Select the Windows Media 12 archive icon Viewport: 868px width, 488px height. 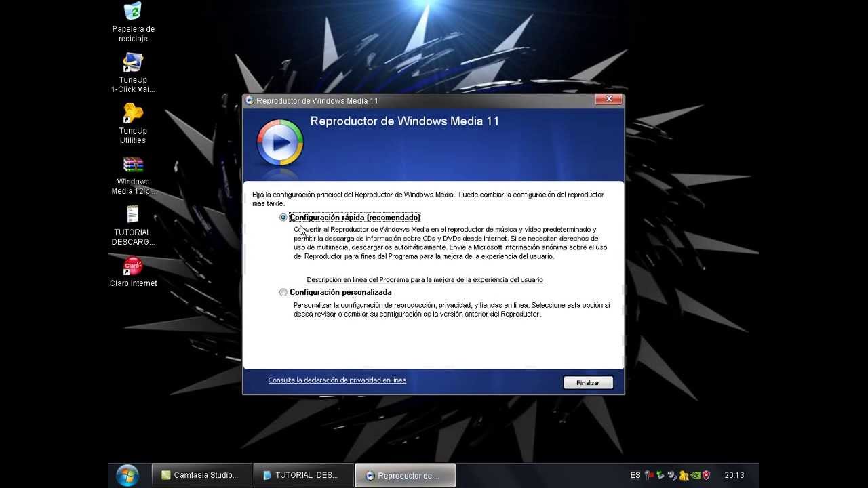click(133, 175)
